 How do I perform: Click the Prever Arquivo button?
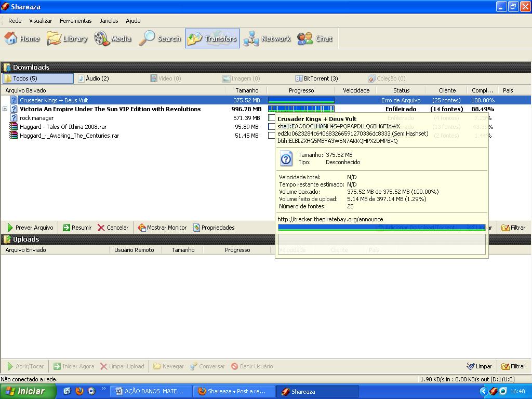[30, 228]
